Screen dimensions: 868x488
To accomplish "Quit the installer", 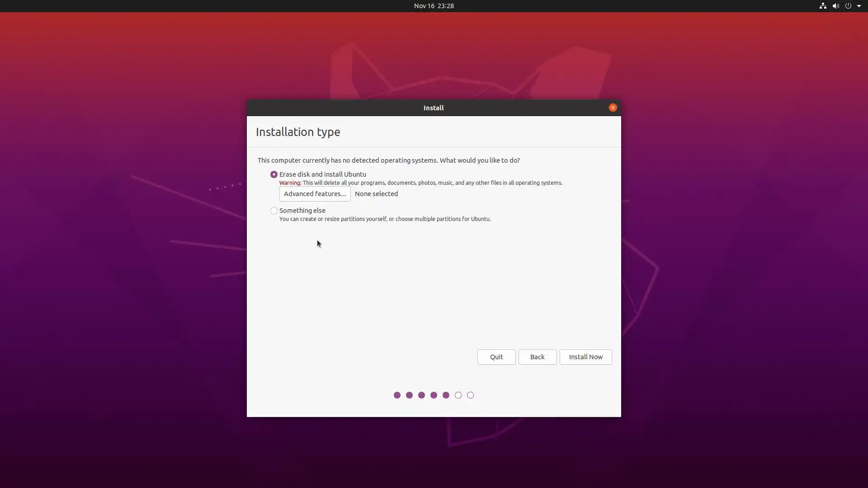I will 496,357.
